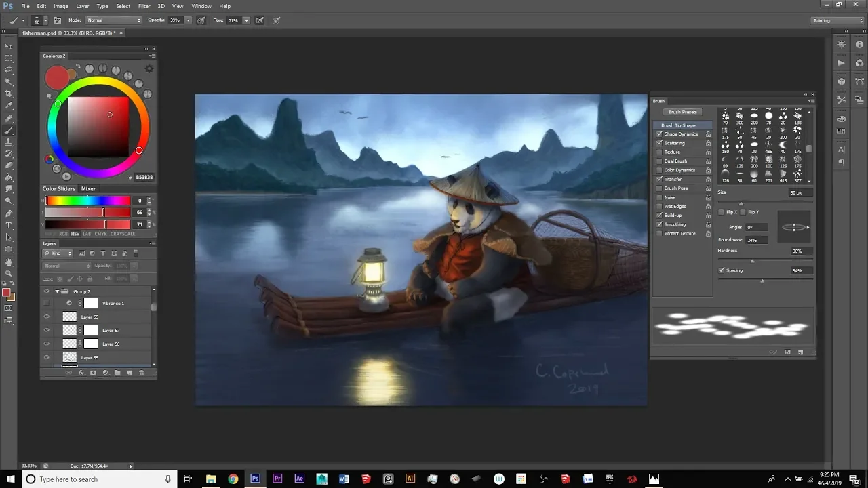This screenshot has width=868, height=488.
Task: Enable airbrush-style build-up icon
Action: click(259, 20)
